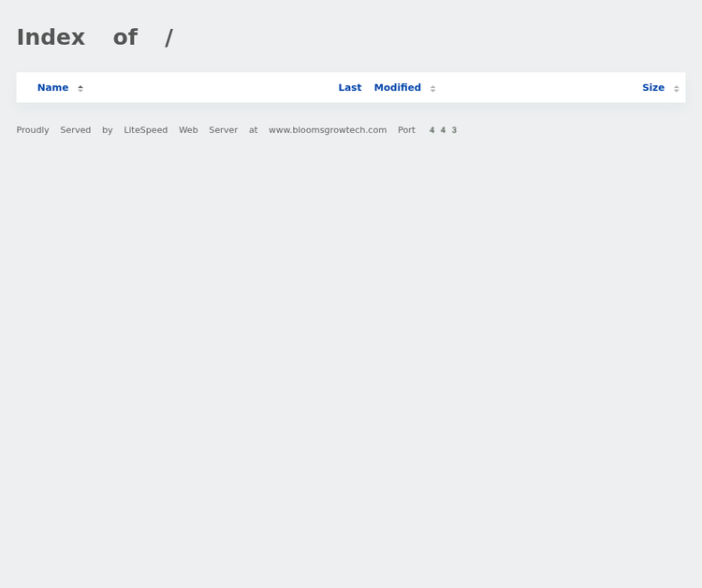Click the word "Proudly" in the footer
702x588 pixels.
[33, 130]
